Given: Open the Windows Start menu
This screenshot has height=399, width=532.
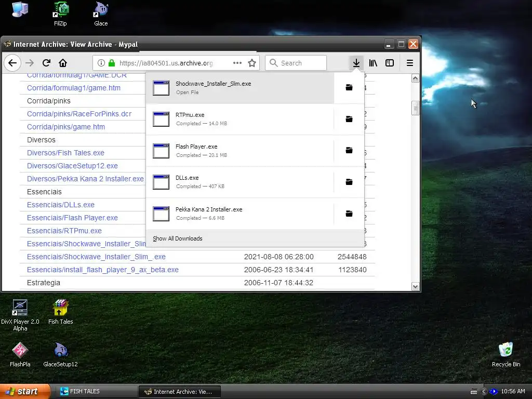Looking at the screenshot, I should click(25, 392).
